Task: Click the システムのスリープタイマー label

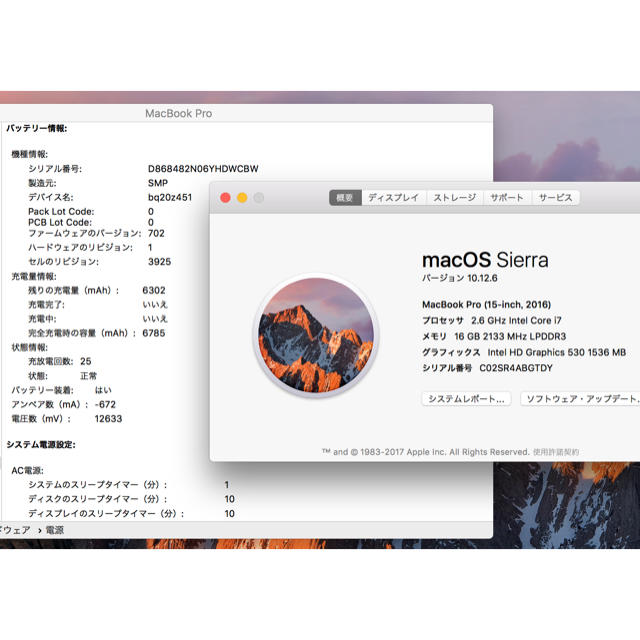Action: 98,485
